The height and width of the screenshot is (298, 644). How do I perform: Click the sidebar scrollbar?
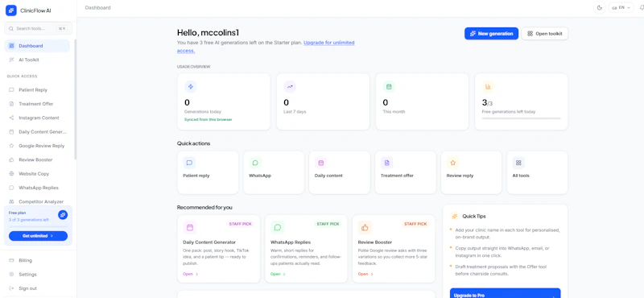[x=75, y=99]
